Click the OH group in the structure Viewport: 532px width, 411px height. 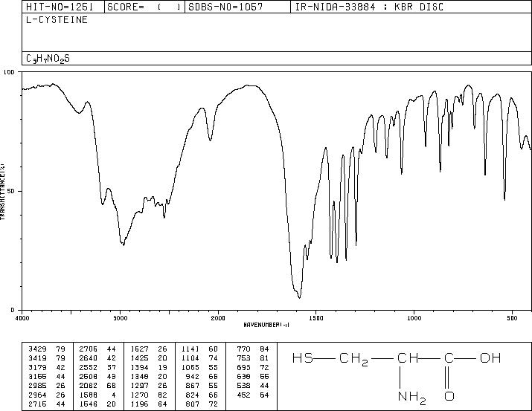(490, 357)
